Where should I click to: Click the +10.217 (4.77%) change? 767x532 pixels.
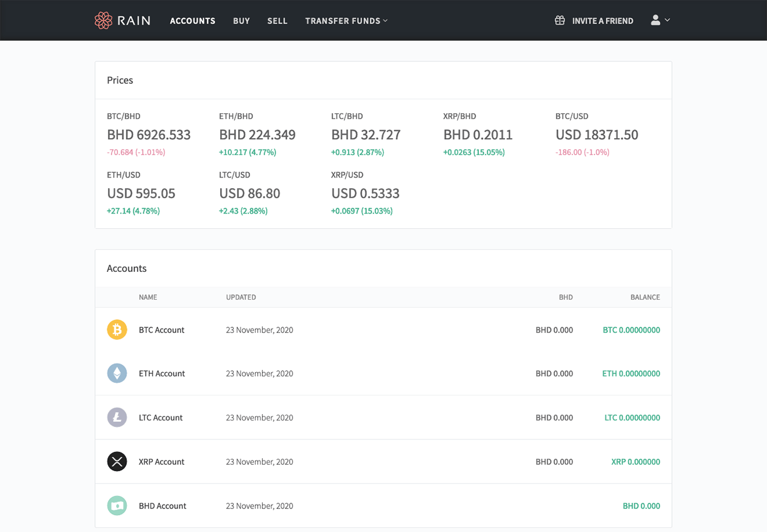(247, 152)
